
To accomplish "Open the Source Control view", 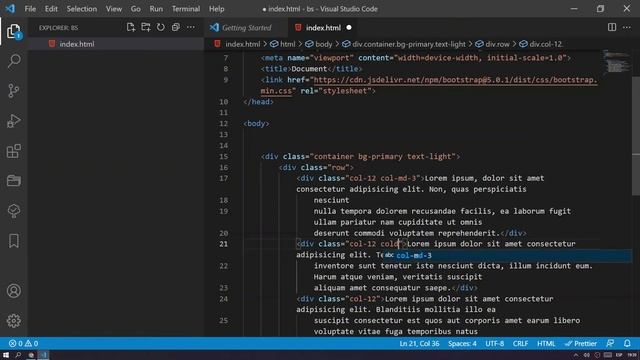I will click(x=13, y=91).
